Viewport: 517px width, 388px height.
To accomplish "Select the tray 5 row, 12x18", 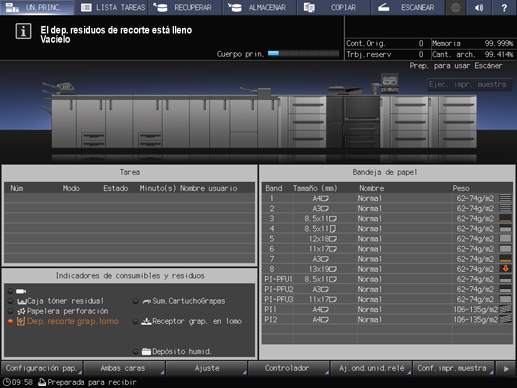I will pyautogui.click(x=387, y=239).
